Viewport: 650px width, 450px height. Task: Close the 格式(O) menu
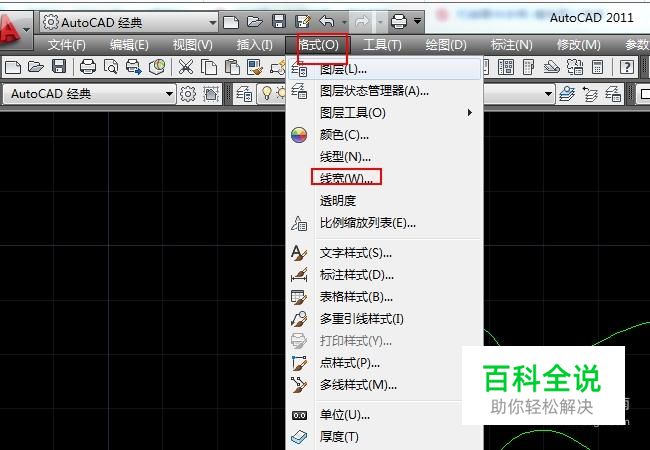click(318, 45)
